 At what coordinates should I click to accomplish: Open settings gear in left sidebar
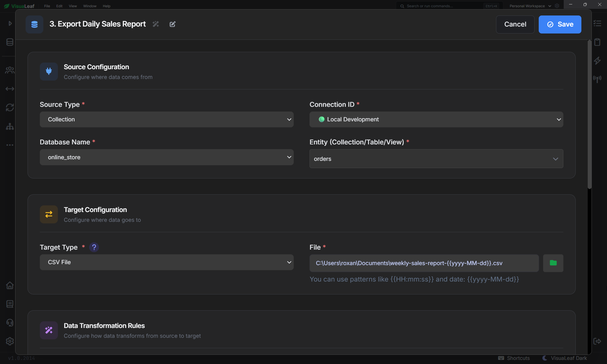10,341
